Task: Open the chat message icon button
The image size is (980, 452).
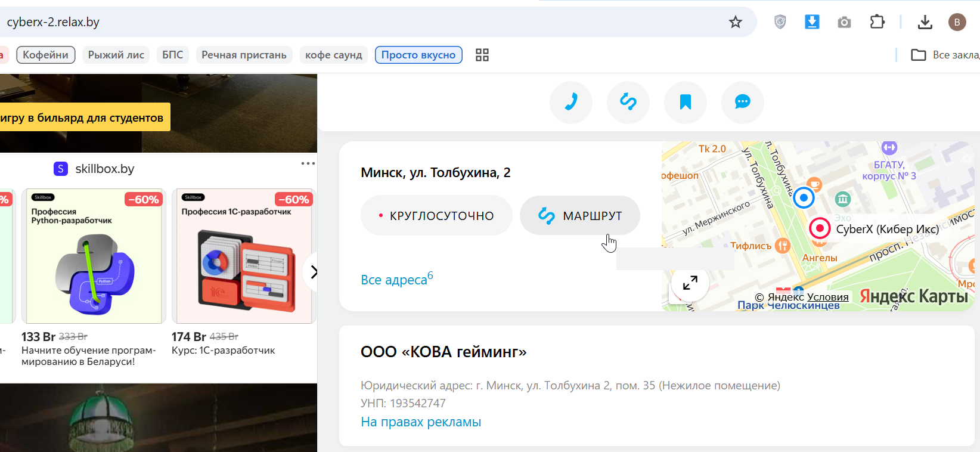Action: (x=743, y=102)
